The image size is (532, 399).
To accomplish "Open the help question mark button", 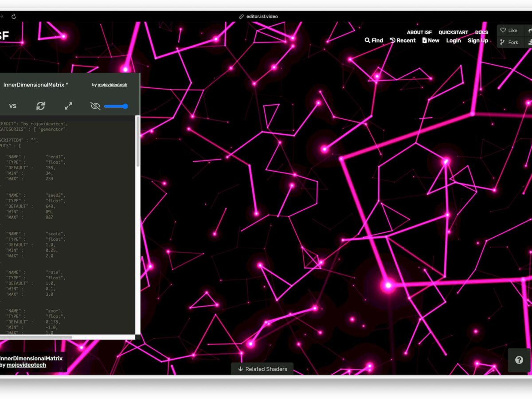I will click(519, 360).
